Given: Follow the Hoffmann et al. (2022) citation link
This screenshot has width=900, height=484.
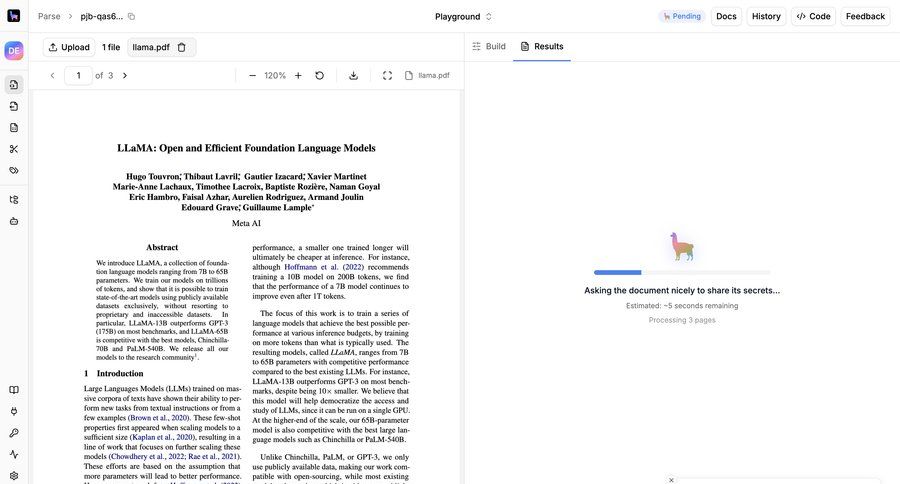Looking at the screenshot, I should pyautogui.click(x=324, y=267).
